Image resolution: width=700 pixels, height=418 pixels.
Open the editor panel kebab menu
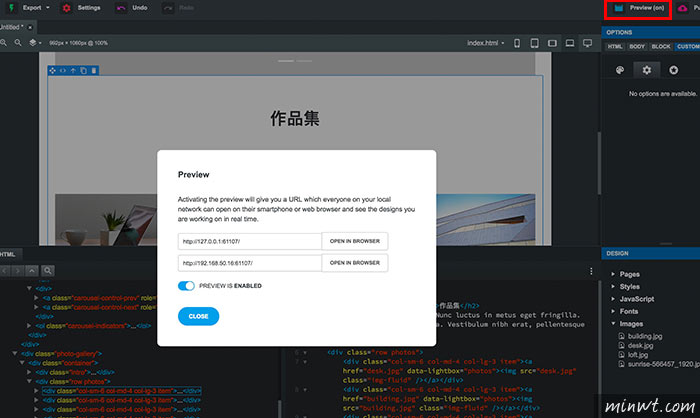tap(591, 271)
